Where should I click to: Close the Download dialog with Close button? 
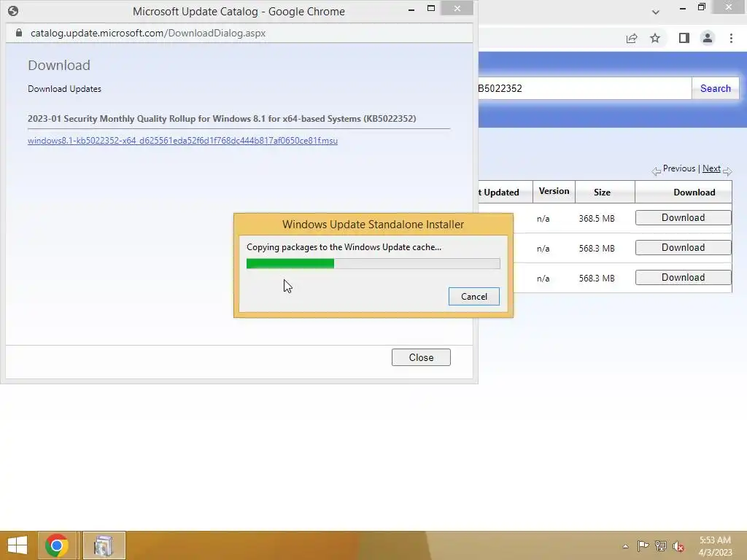[x=421, y=357]
